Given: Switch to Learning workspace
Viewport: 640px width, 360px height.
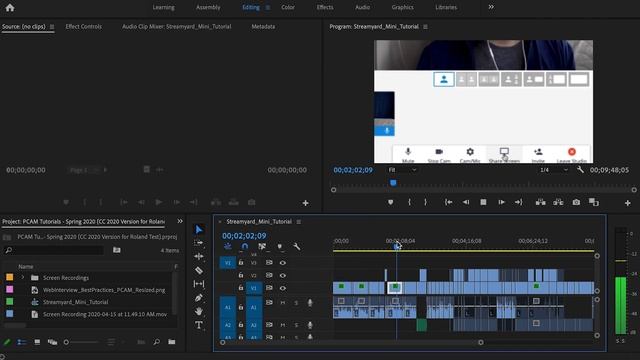Looking at the screenshot, I should point(163,7).
